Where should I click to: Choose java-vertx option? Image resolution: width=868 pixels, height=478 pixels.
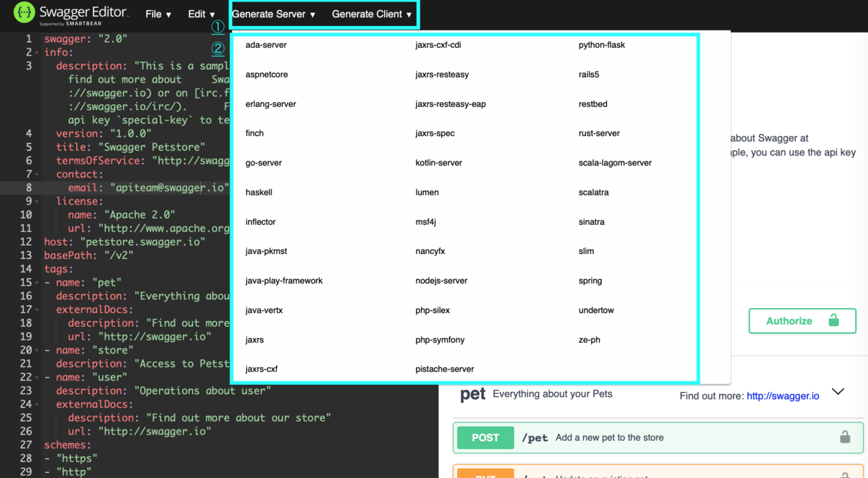[x=264, y=310]
